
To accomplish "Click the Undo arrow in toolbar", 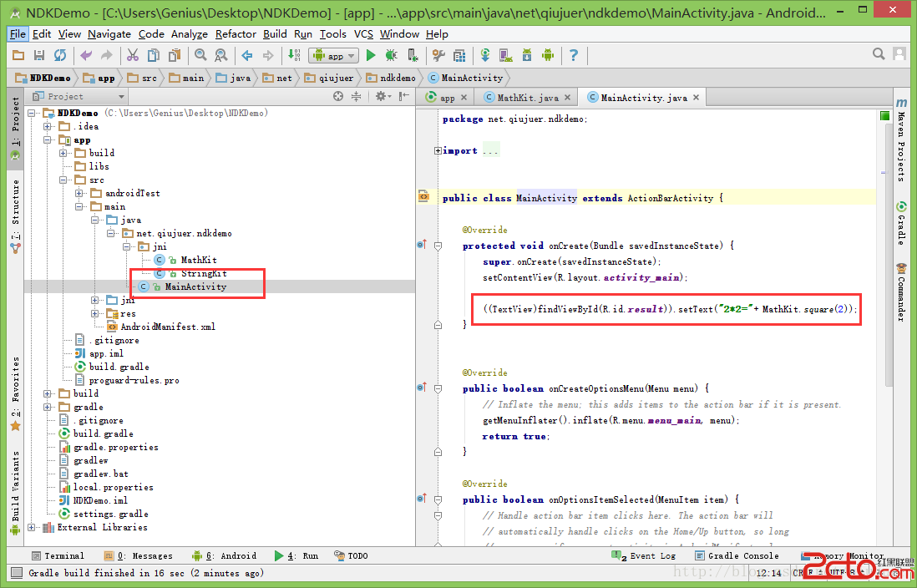I will pos(85,55).
